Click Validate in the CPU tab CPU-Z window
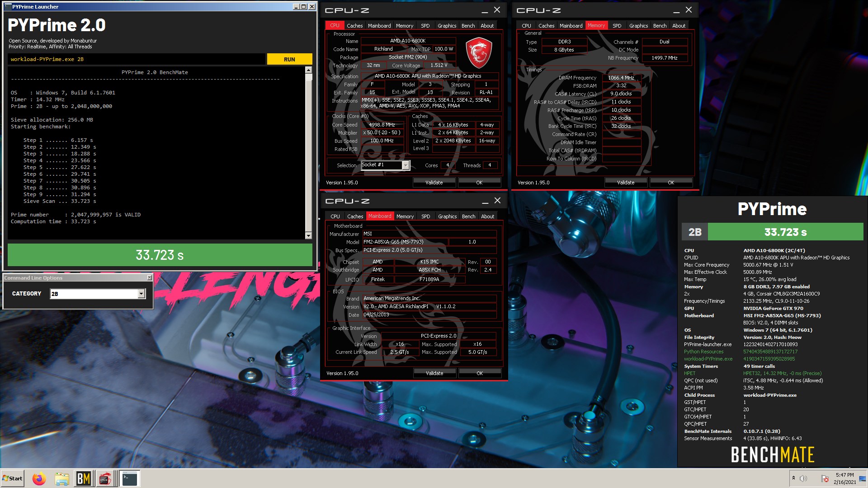Screen dimensions: 868x488 coord(434,183)
